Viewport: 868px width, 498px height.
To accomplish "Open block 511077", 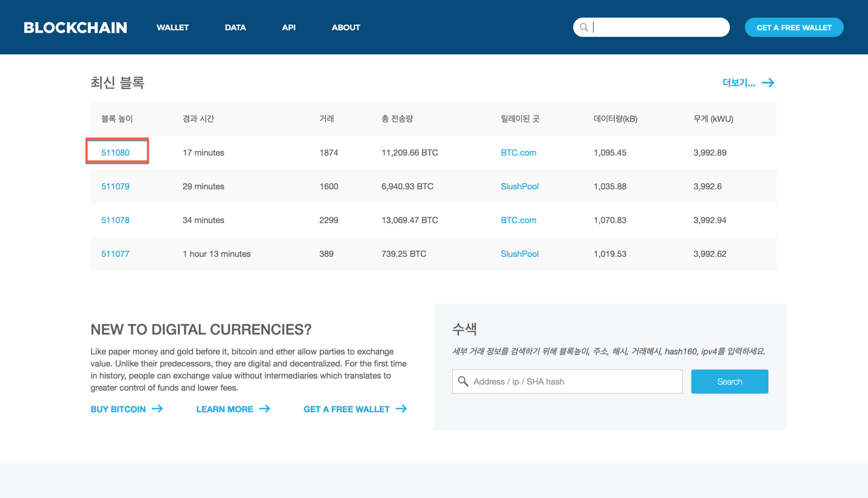I will coord(115,254).
